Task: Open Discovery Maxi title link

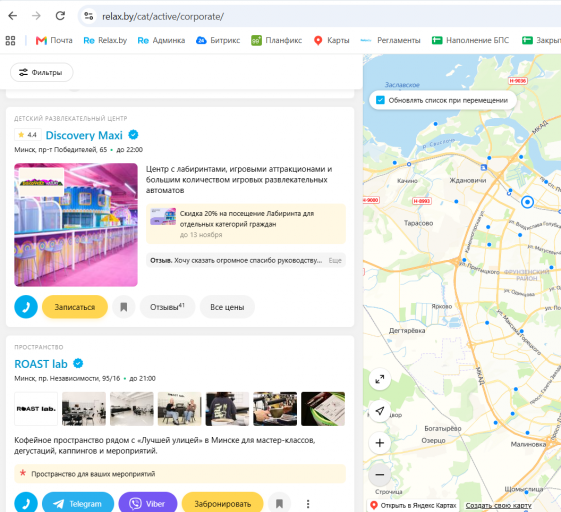Action: (x=84, y=135)
